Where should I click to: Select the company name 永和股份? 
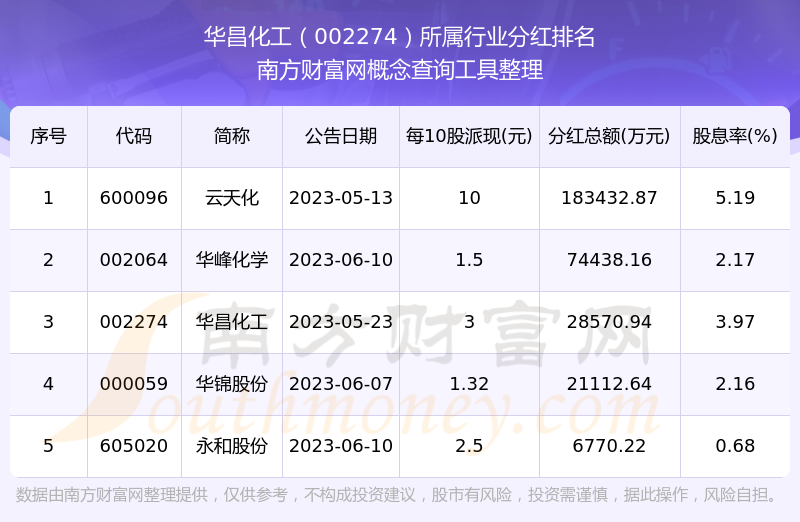(232, 446)
